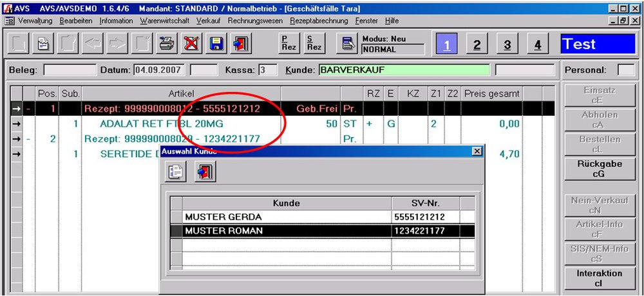
Task: Click the Rückgabe cG button
Action: (x=598, y=169)
